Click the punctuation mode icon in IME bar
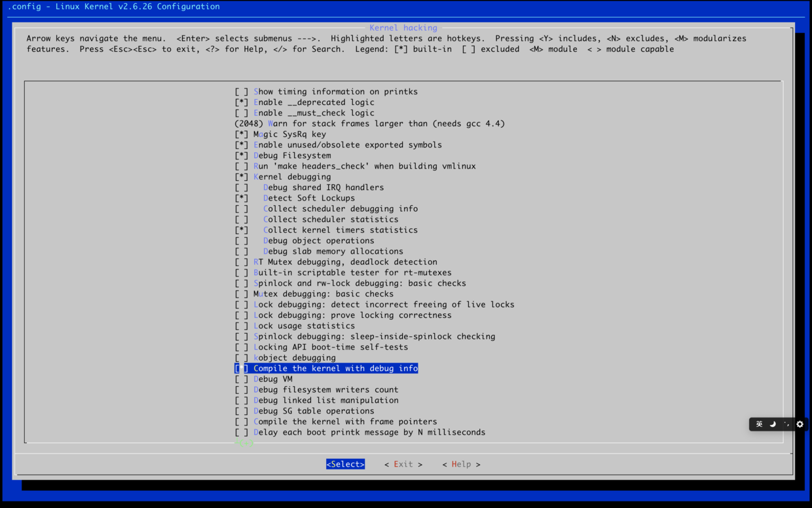This screenshot has height=508, width=812. (x=786, y=424)
